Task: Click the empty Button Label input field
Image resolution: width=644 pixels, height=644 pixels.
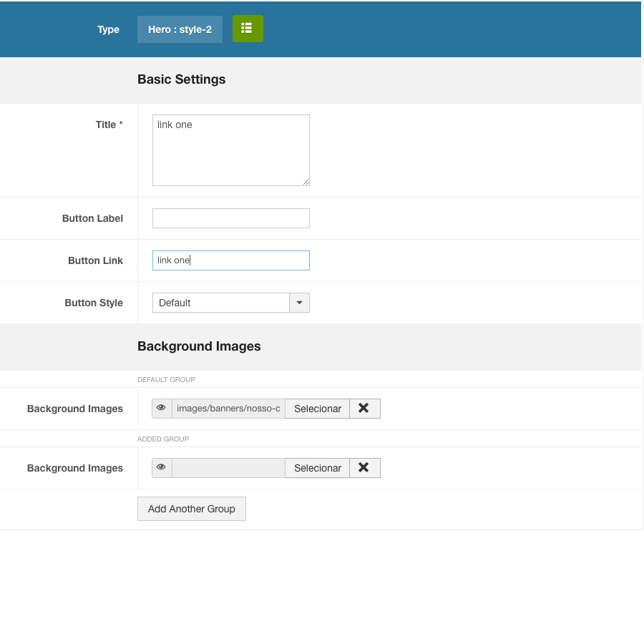Action: [x=230, y=218]
